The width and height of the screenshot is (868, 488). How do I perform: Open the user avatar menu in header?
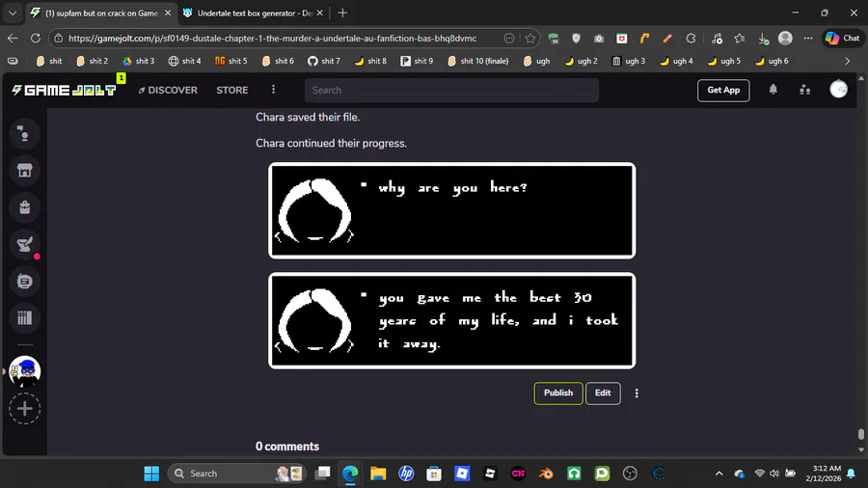(x=838, y=90)
